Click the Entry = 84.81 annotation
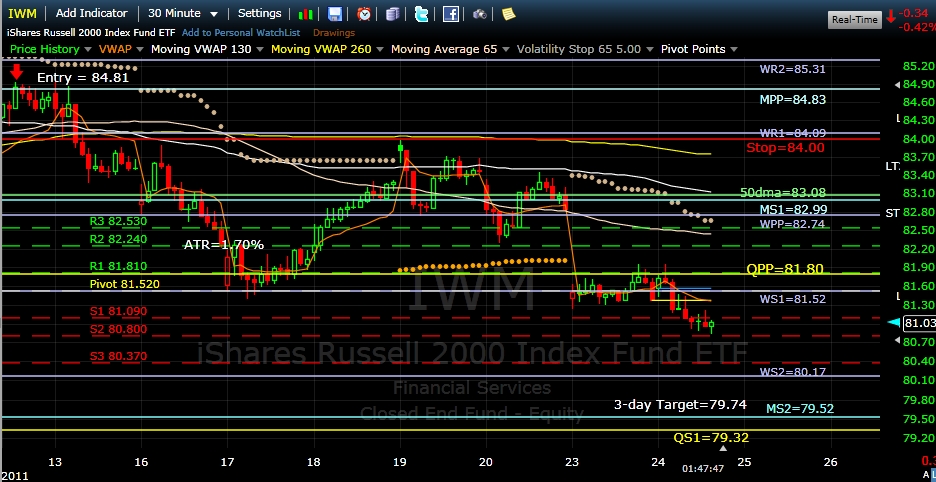Image resolution: width=936 pixels, height=482 pixels. [82, 77]
